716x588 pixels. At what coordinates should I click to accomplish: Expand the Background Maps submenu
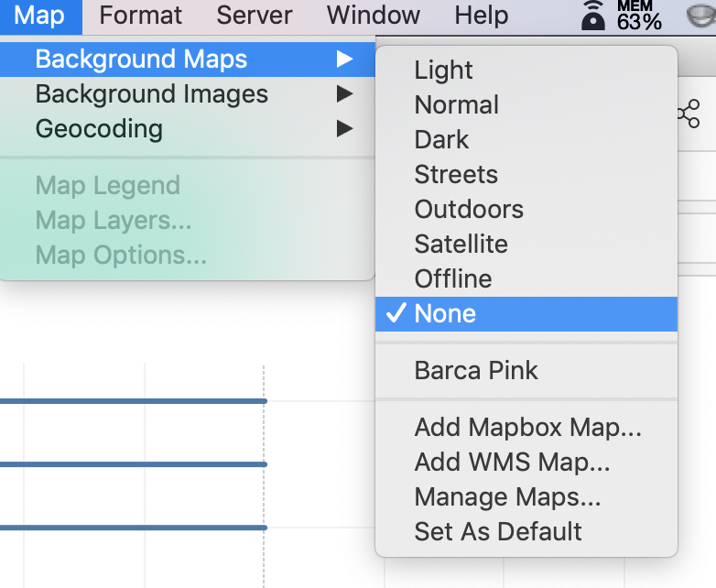click(141, 60)
